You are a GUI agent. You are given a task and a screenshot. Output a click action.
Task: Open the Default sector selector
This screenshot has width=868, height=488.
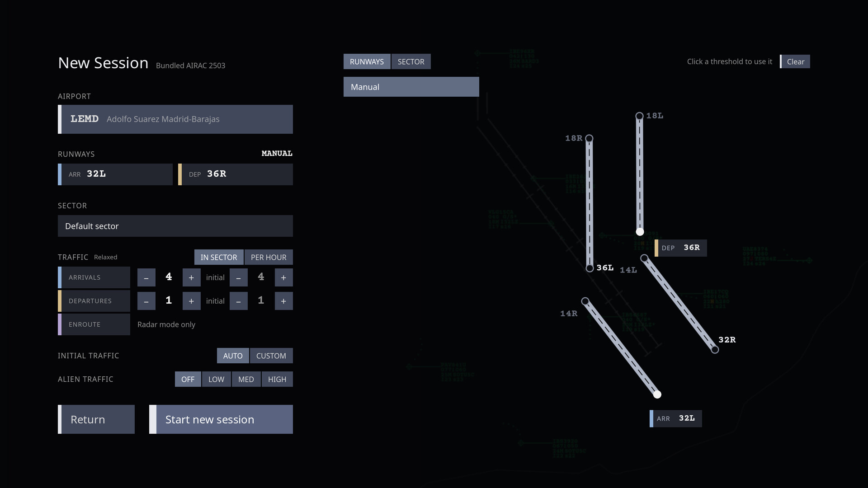[x=175, y=226]
